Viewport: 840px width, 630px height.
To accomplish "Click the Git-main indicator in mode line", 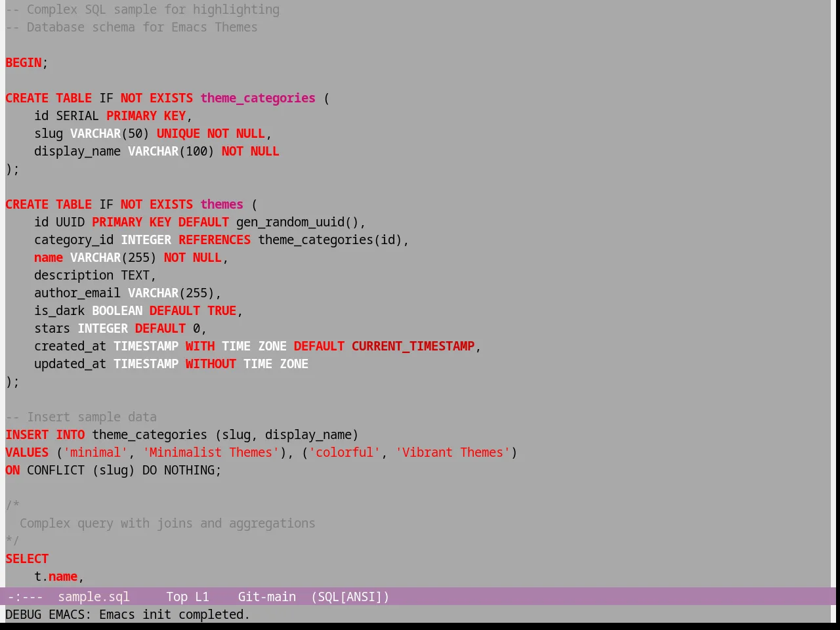I will (267, 597).
